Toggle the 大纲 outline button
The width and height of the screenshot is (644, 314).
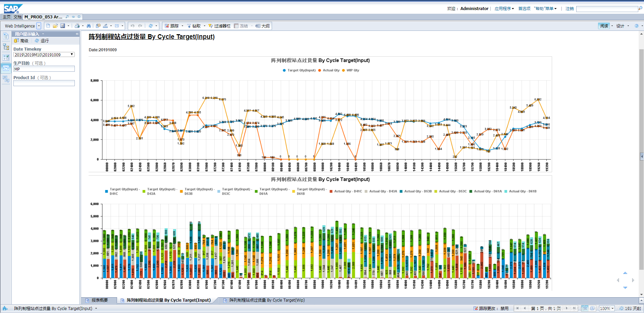click(x=263, y=26)
